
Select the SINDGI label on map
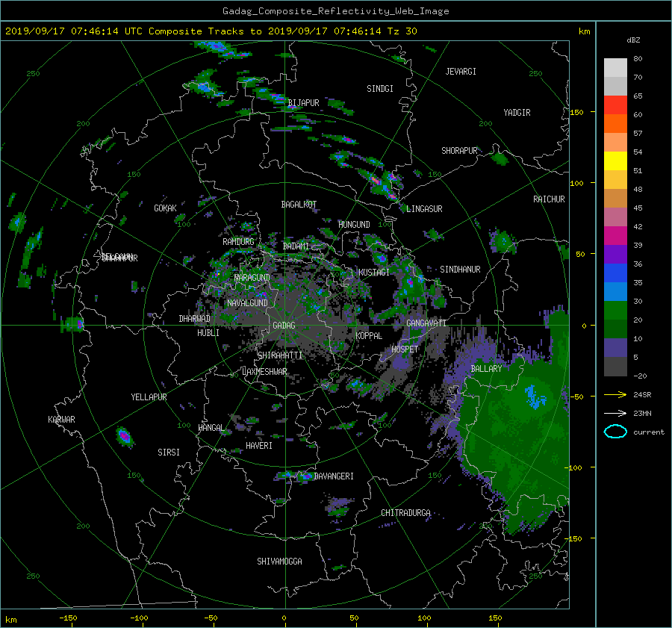(380, 89)
